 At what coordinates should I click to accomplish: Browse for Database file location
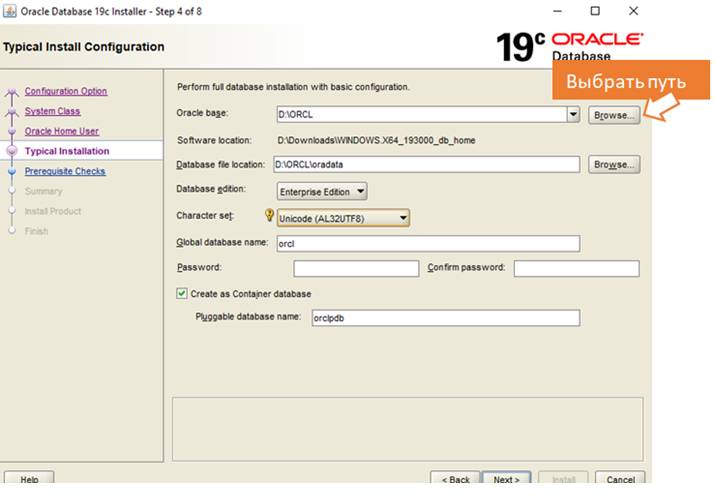[x=614, y=164]
